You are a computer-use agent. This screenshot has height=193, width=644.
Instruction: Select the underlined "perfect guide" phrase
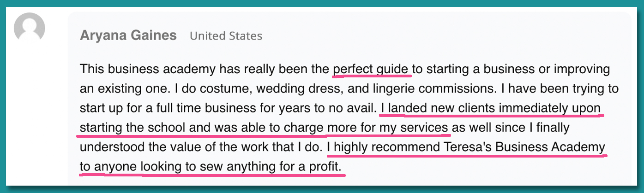pyautogui.click(x=371, y=69)
